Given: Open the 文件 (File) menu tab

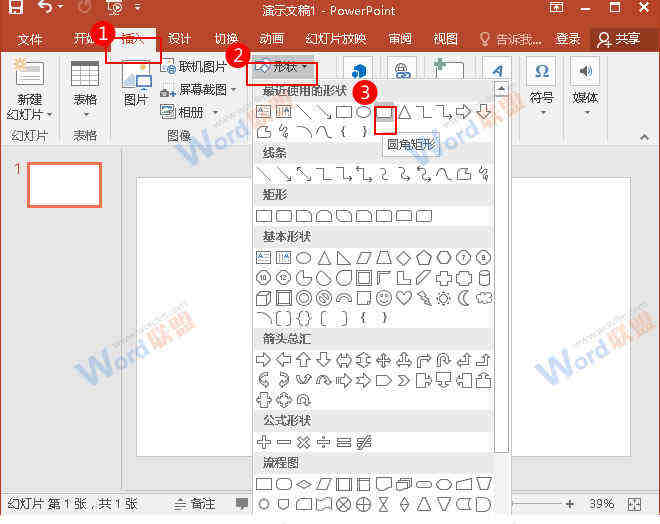Looking at the screenshot, I should click(x=30, y=39).
